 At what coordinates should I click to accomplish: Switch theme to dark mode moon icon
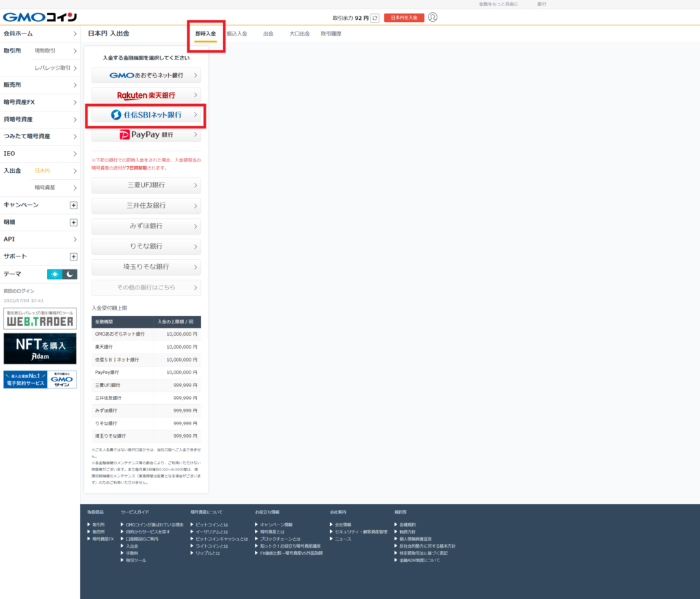click(x=70, y=274)
